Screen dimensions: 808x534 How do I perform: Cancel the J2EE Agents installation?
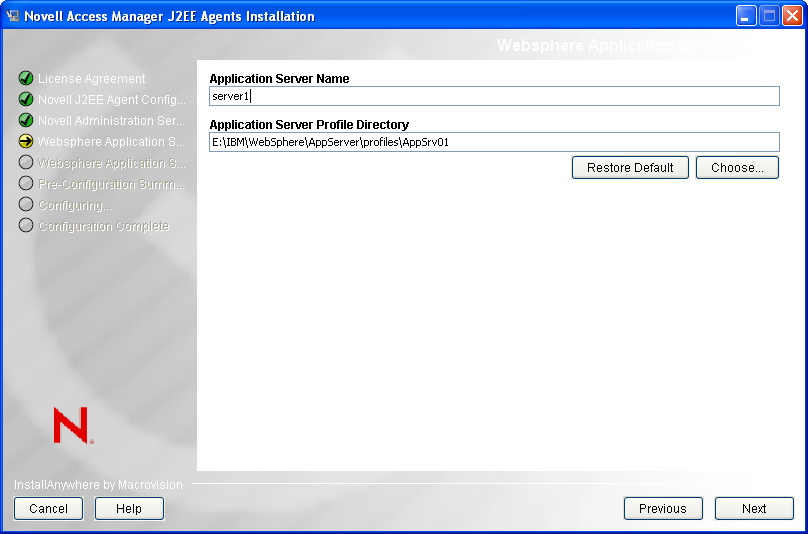pos(48,509)
